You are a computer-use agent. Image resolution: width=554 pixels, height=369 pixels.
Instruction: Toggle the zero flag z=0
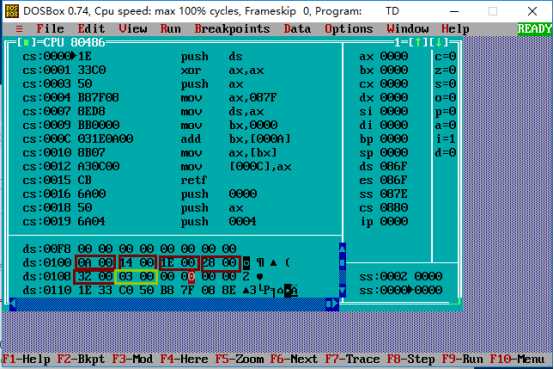[x=445, y=70]
